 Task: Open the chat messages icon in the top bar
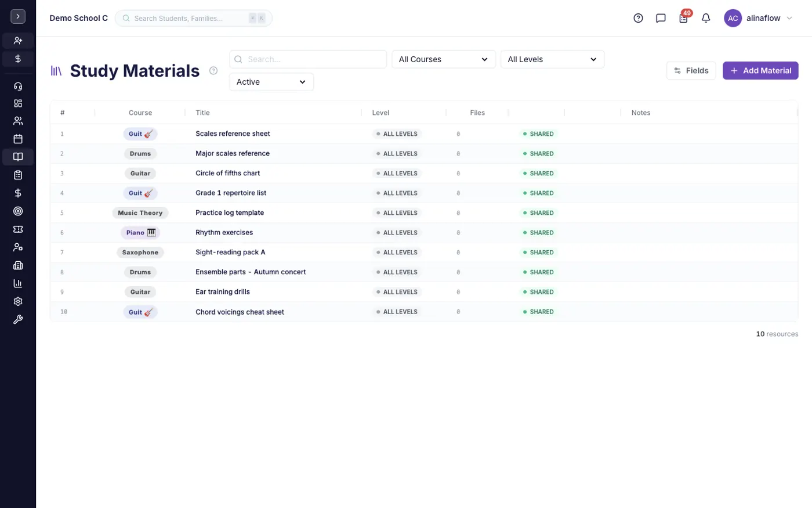(661, 18)
